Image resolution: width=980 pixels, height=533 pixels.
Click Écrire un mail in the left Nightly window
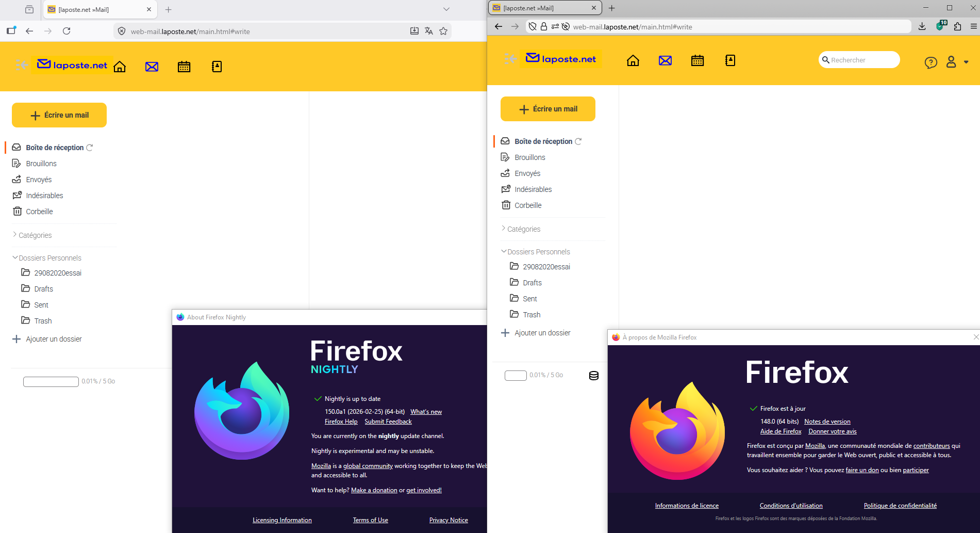click(59, 115)
